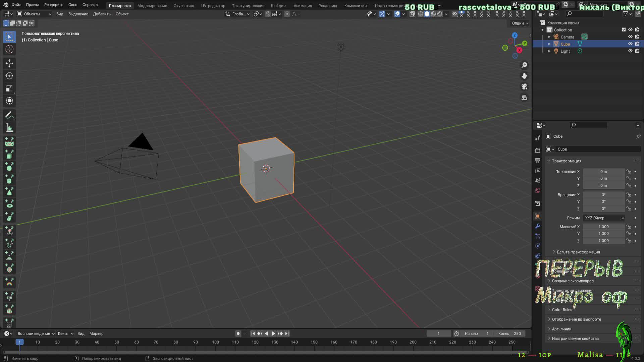Screen dimensions: 644x362
Task: Hide the Camera object in outliner
Action: pyautogui.click(x=630, y=37)
